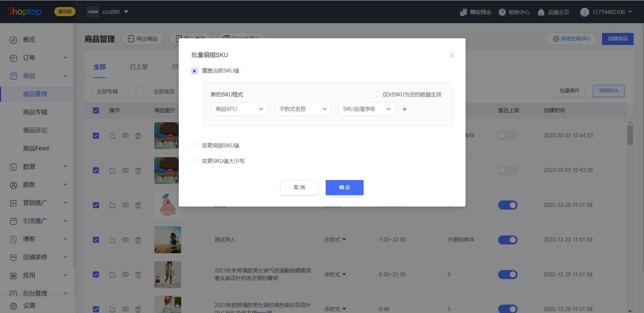Click the 概览 overview compass icon
Image resolution: width=644 pixels, height=313 pixels.
(x=13, y=40)
